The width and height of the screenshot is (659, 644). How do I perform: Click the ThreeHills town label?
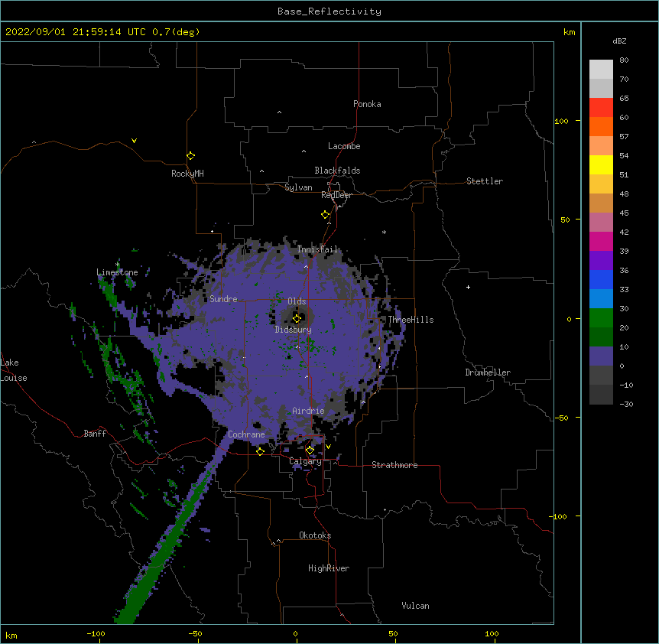(x=411, y=320)
